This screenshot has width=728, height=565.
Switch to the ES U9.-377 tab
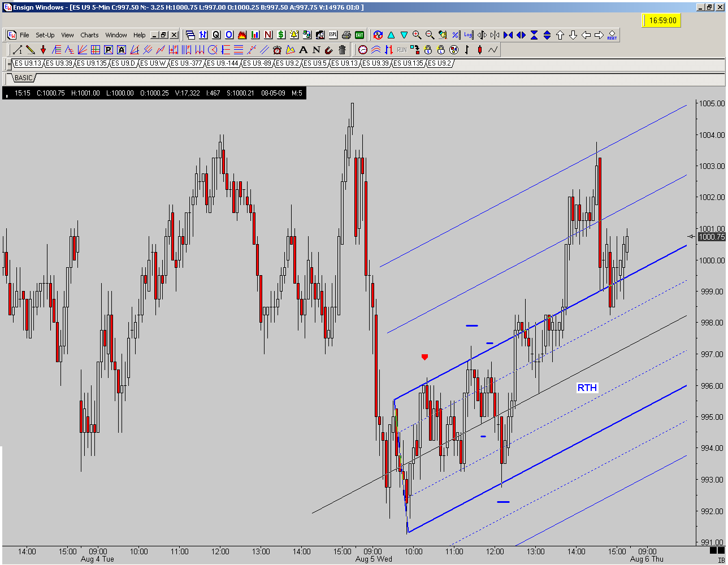(x=187, y=63)
